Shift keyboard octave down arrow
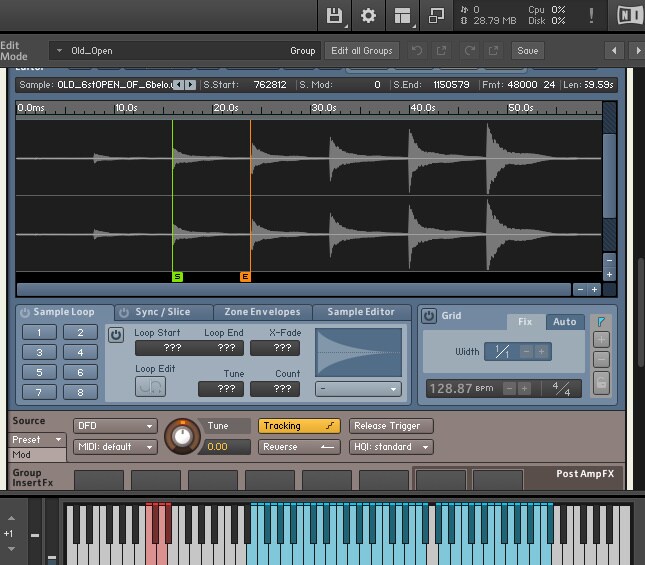645x565 pixels. click(x=12, y=549)
